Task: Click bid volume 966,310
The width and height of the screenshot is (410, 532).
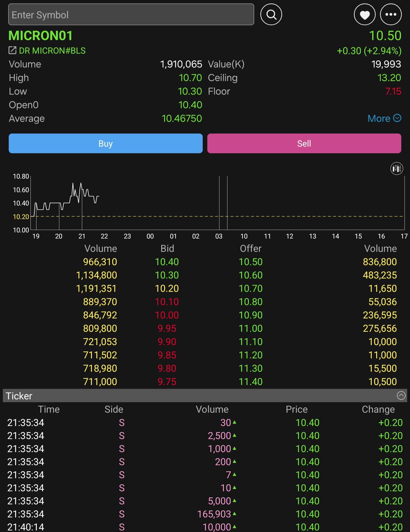Action: [x=100, y=262]
